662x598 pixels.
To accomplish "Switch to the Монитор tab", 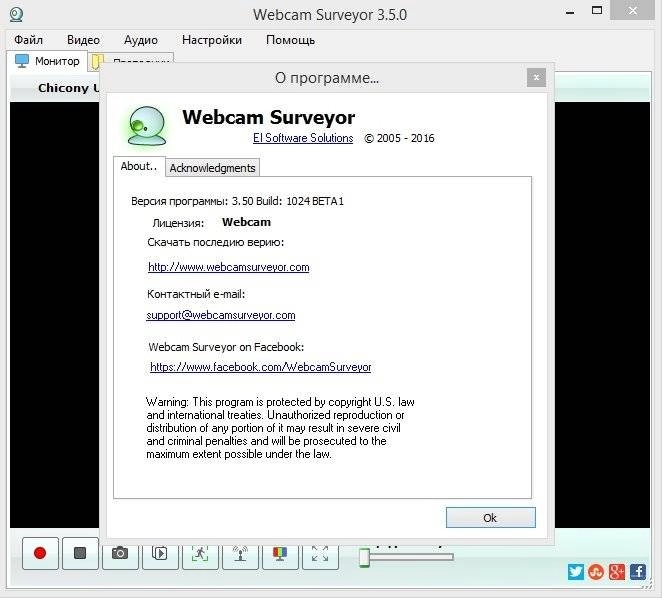I will (x=47, y=61).
